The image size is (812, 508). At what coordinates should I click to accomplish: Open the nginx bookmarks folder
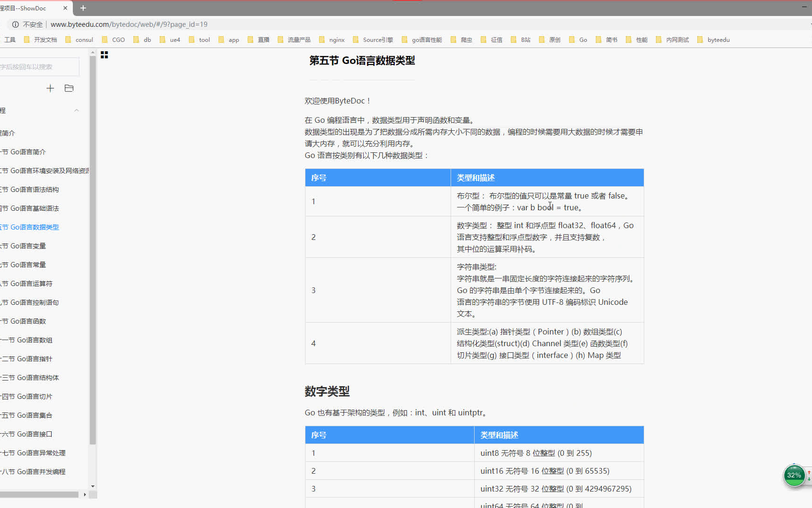click(336, 40)
